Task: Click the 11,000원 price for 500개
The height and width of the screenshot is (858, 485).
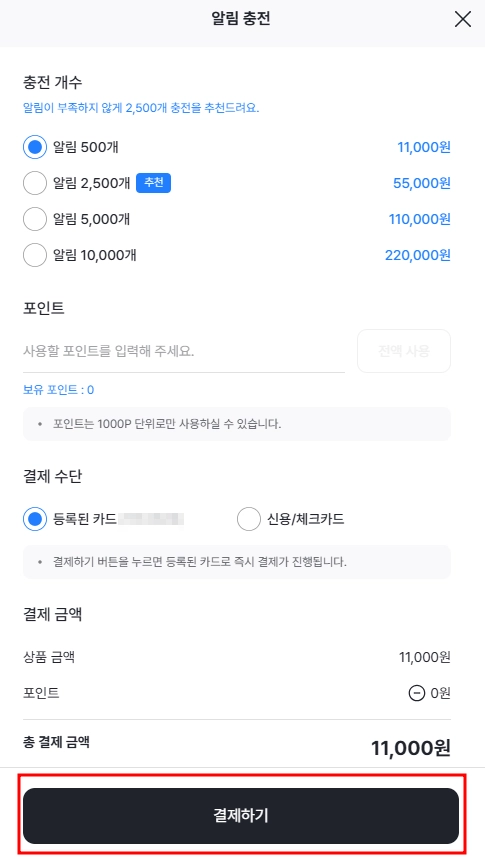Action: coord(424,147)
